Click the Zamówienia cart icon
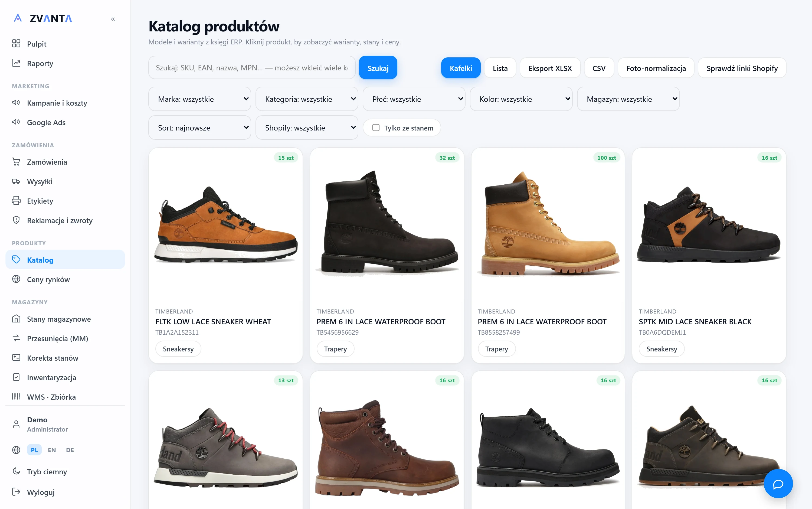The image size is (812, 509). click(16, 162)
